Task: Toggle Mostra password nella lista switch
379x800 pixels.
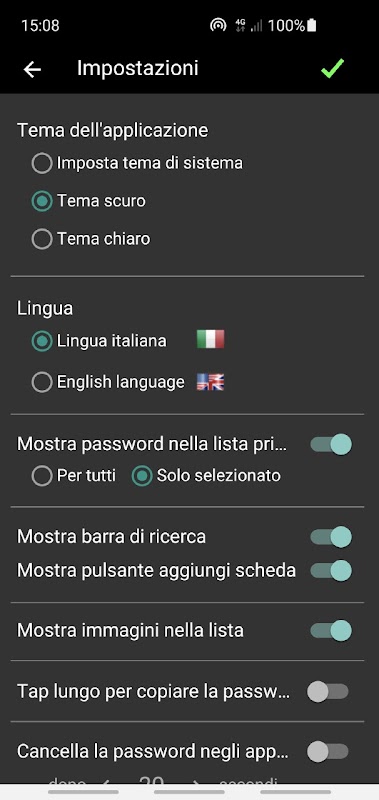Action: (x=331, y=444)
